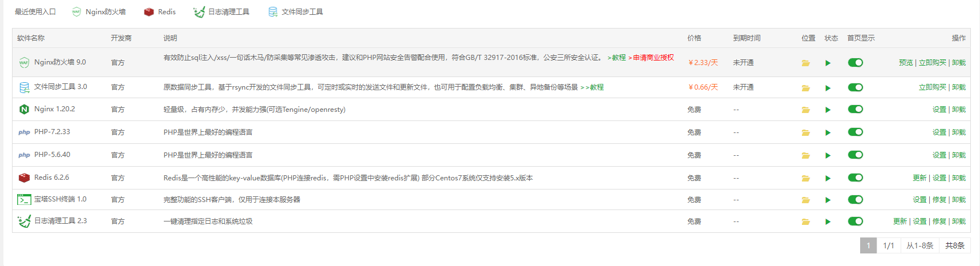Open folder location for PHP-5.6.40
The image size is (980, 266).
(805, 155)
